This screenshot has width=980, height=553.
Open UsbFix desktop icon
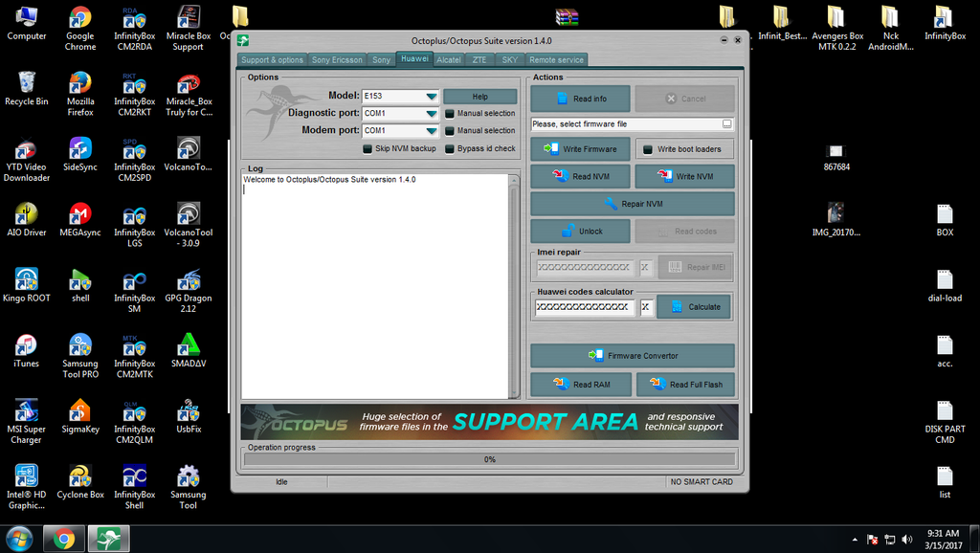(189, 417)
